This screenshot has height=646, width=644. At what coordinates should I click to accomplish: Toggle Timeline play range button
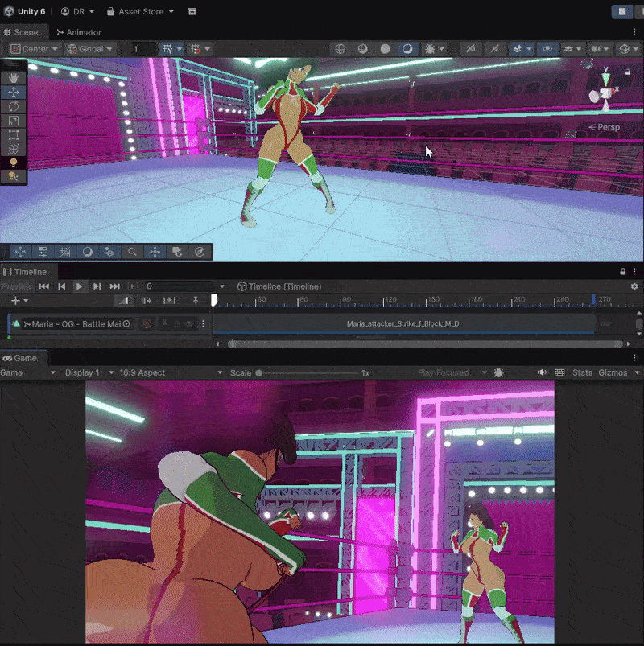point(133,286)
